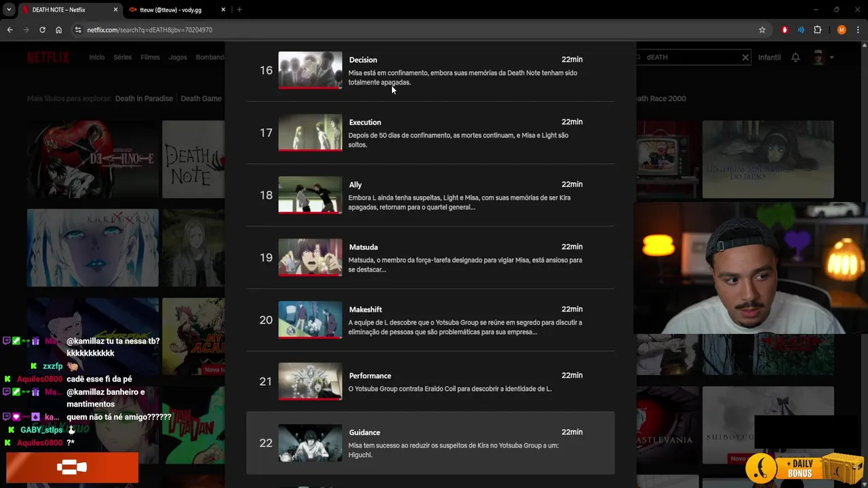The height and width of the screenshot is (488, 868).
Task: Click the Netflix search field containing dEATH
Action: click(x=692, y=58)
